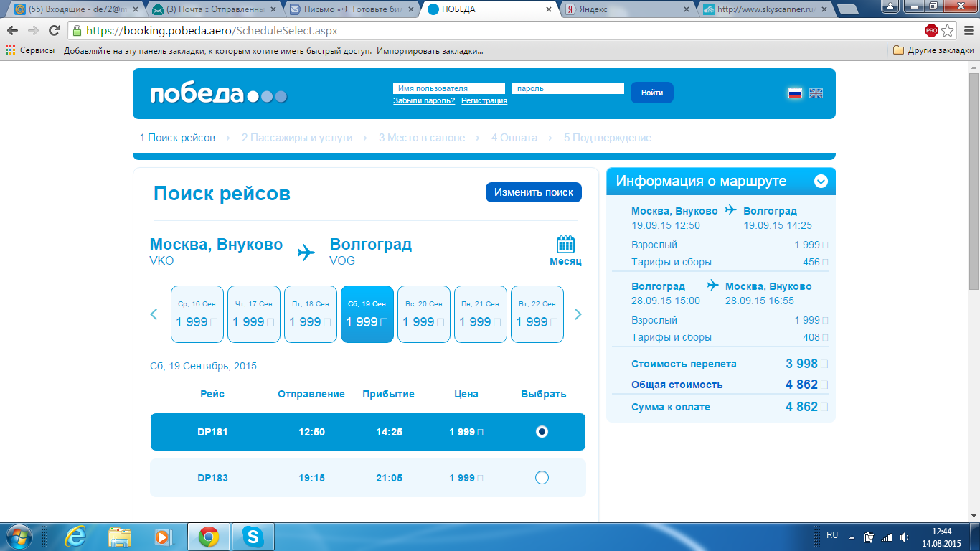Click the Имя пользователя input field

(x=449, y=88)
